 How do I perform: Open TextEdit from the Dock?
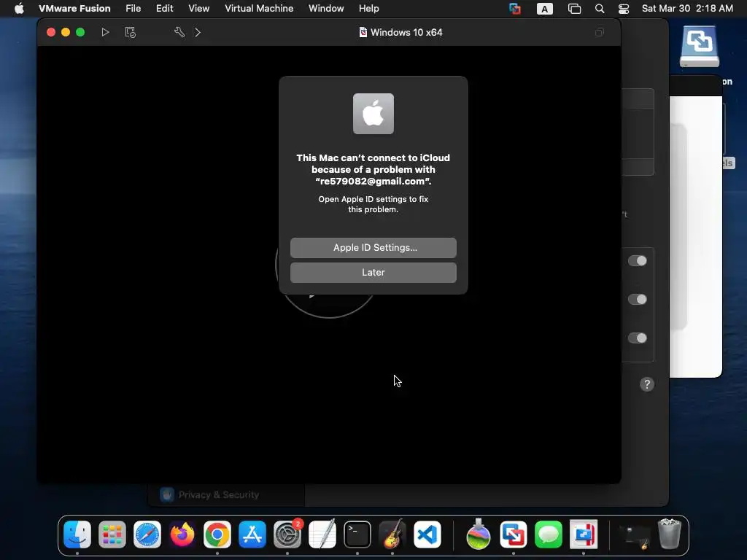322,534
